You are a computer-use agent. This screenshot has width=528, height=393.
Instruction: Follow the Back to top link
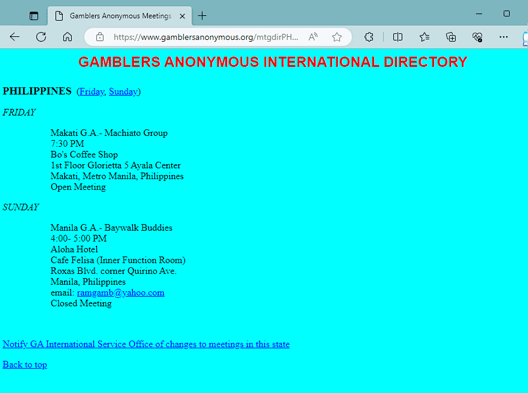[25, 365]
